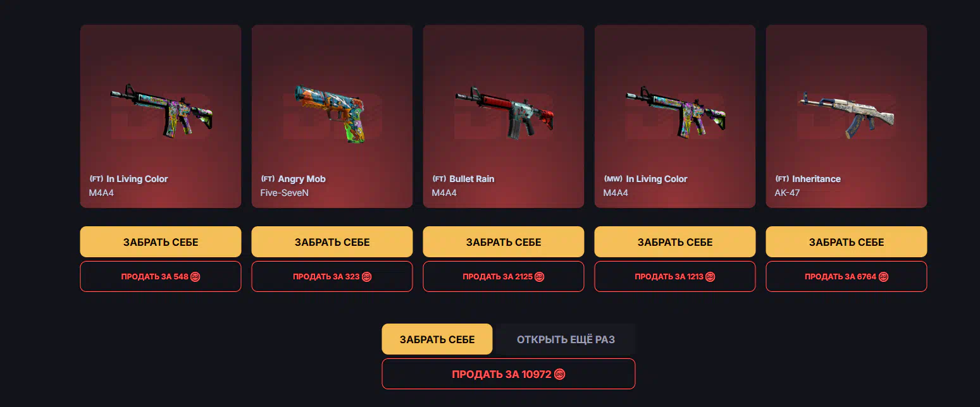This screenshot has height=407, width=980.
Task: Sell Inheritance AK-47 for 6764
Action: coord(847,276)
